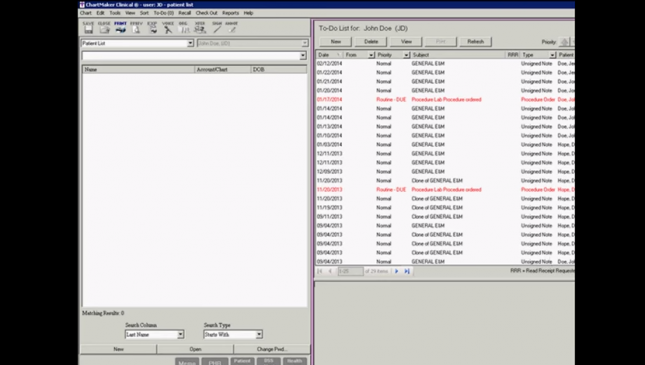Click Open button below patient list

(x=195, y=349)
